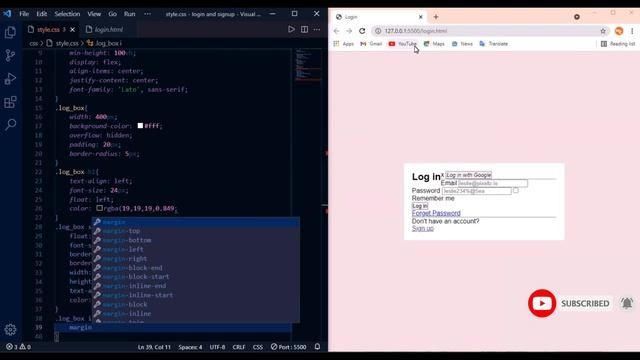
Task: Open errors and warnings in status bar
Action: pos(18,347)
